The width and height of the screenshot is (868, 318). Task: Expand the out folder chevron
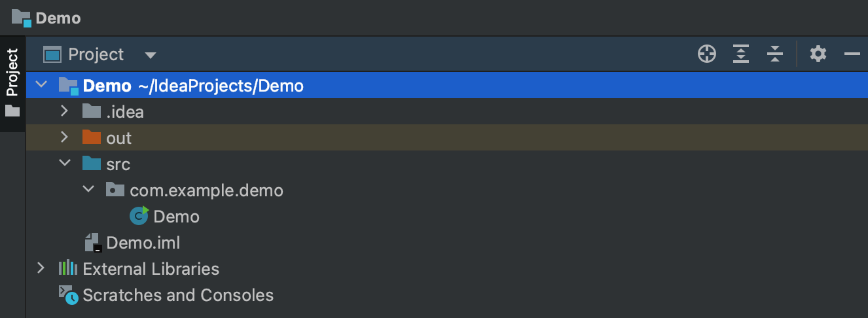64,137
